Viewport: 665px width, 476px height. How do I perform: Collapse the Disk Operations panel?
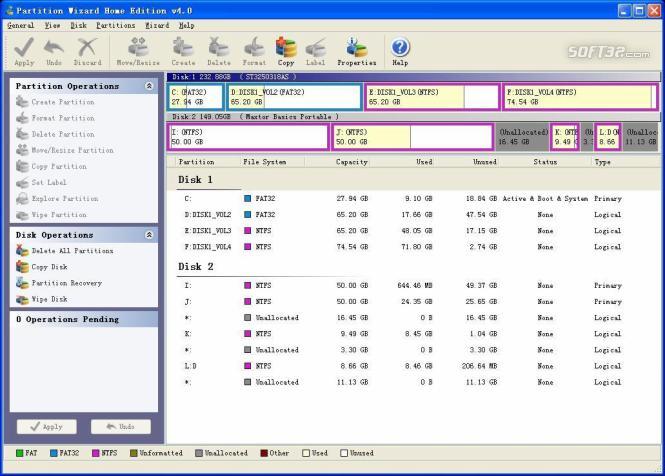point(149,235)
